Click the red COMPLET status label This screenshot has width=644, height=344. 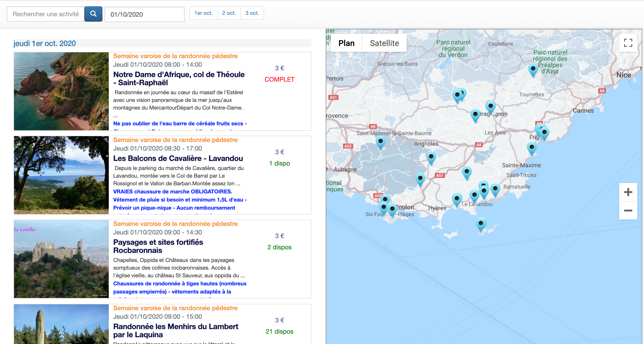click(280, 79)
